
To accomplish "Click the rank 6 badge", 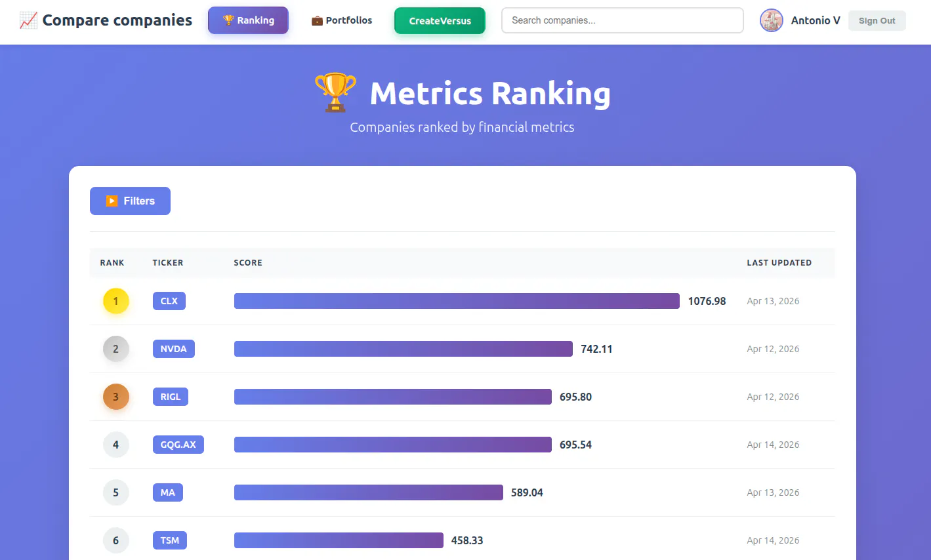I will pos(116,540).
